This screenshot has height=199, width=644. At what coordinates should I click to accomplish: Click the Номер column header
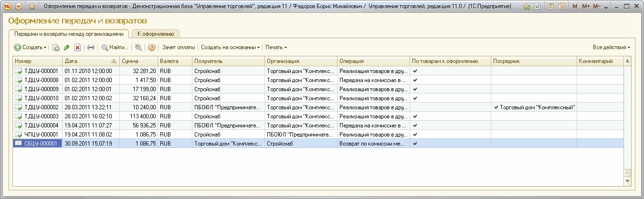(x=37, y=61)
